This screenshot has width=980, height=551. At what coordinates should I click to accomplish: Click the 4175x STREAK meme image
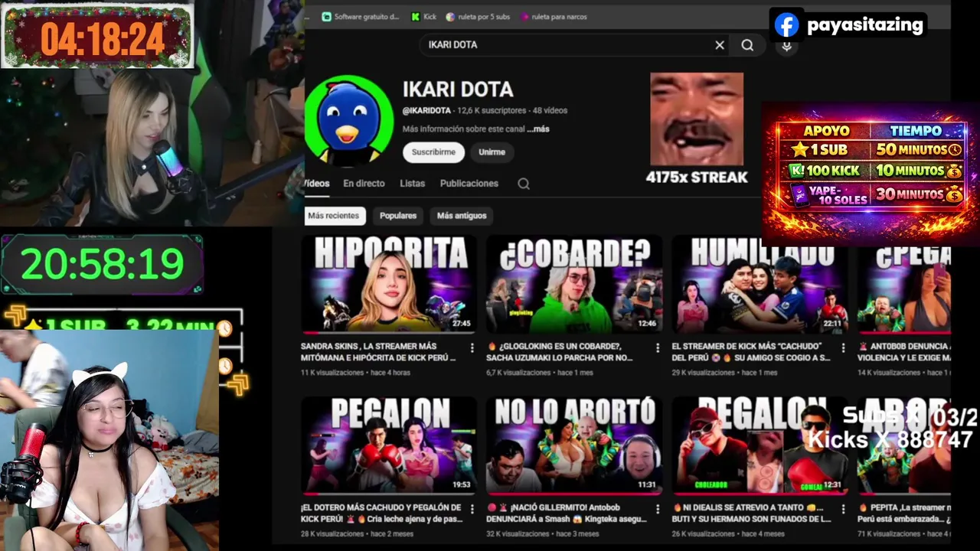[x=697, y=119]
